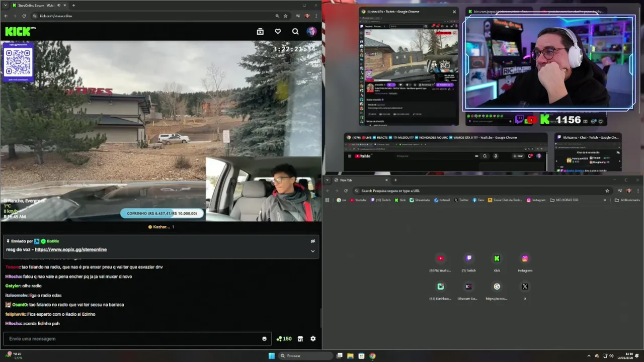The height and width of the screenshot is (362, 644).
Task: Open Kick search magnifier icon
Action: (295, 31)
